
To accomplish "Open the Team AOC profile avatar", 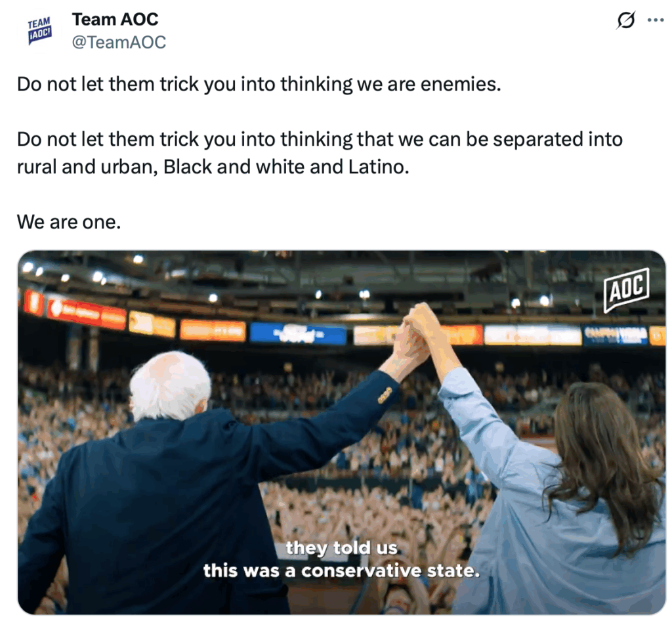I will 39,31.
